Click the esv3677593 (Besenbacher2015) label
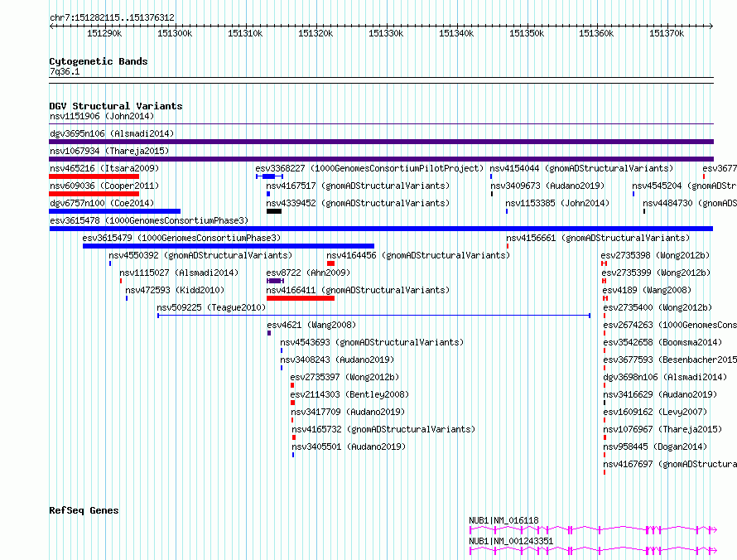737x560 pixels. point(670,360)
